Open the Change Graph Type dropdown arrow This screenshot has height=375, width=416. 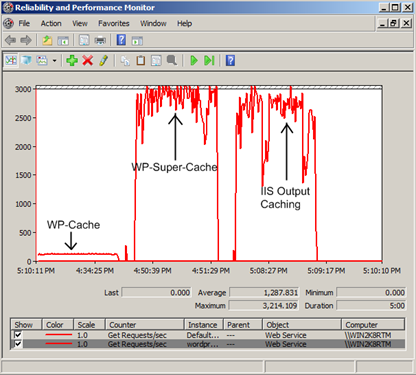(54, 61)
